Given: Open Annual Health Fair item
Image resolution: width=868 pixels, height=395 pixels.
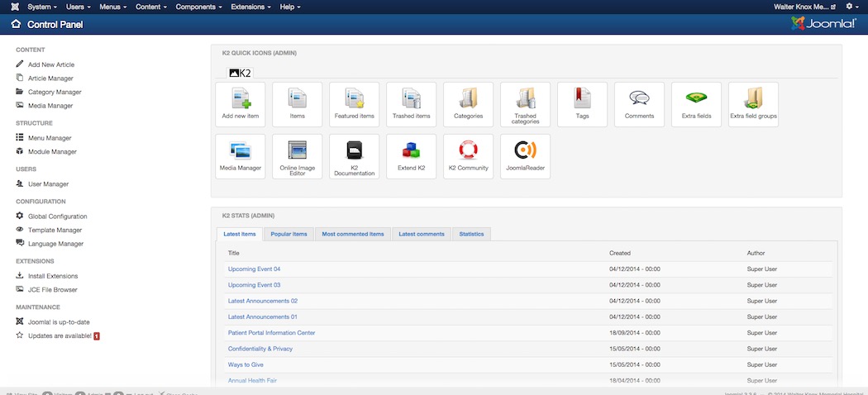Looking at the screenshot, I should click(x=252, y=381).
